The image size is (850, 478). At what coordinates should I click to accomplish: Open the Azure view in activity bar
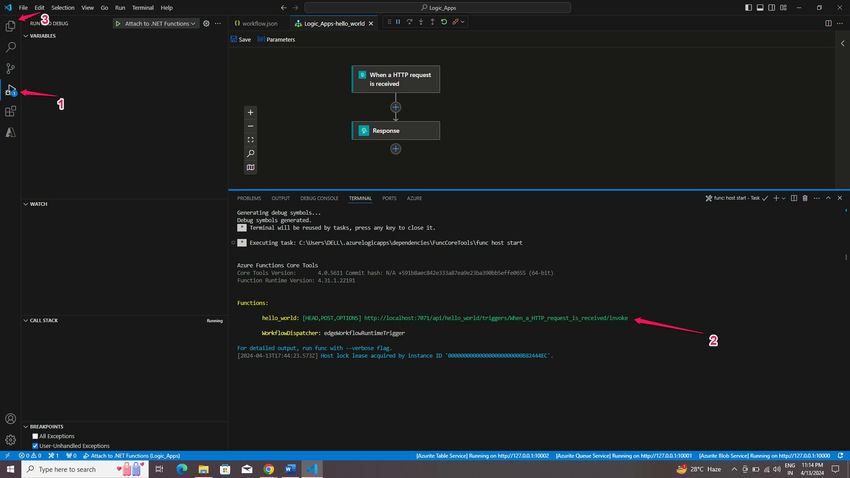(11, 132)
